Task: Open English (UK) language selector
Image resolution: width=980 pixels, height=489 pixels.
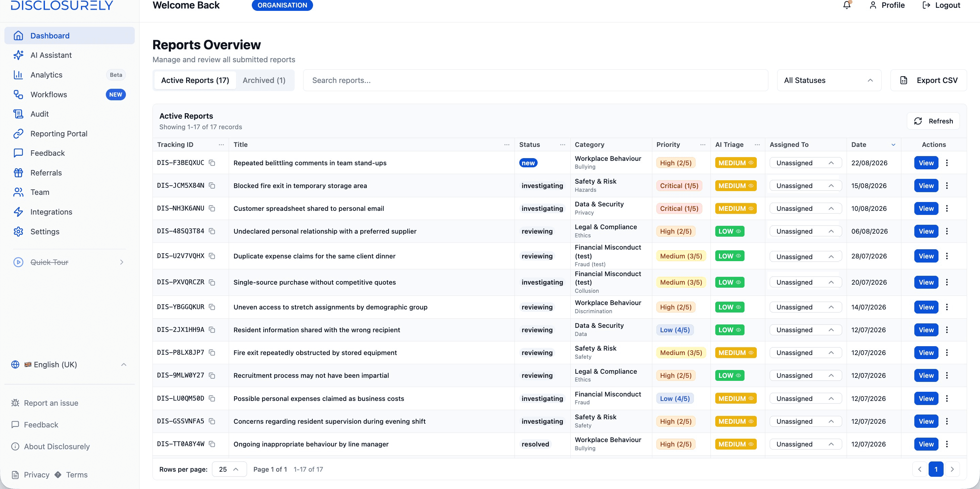Action: 69,365
